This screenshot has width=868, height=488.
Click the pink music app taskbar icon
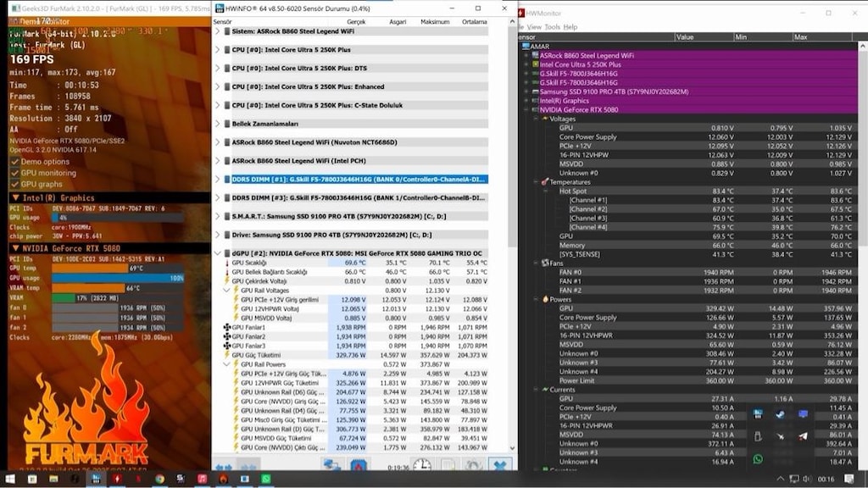[202, 479]
